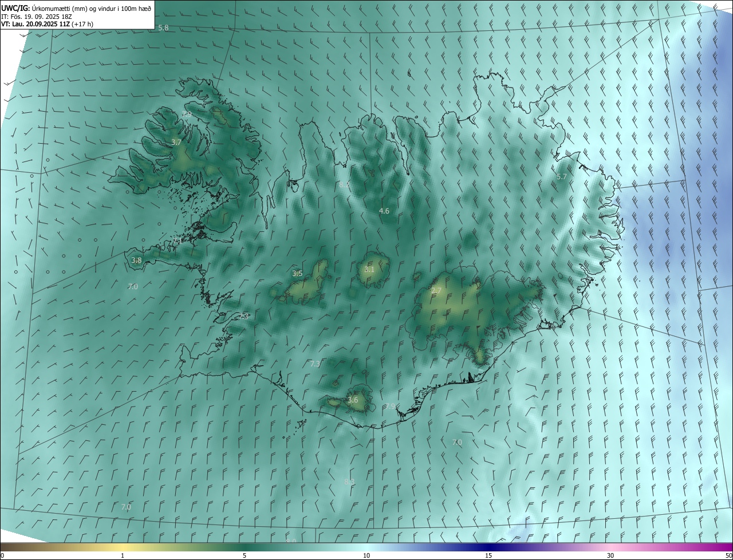
Task: Click the 5.7 value label on the map
Action: [x=561, y=177]
